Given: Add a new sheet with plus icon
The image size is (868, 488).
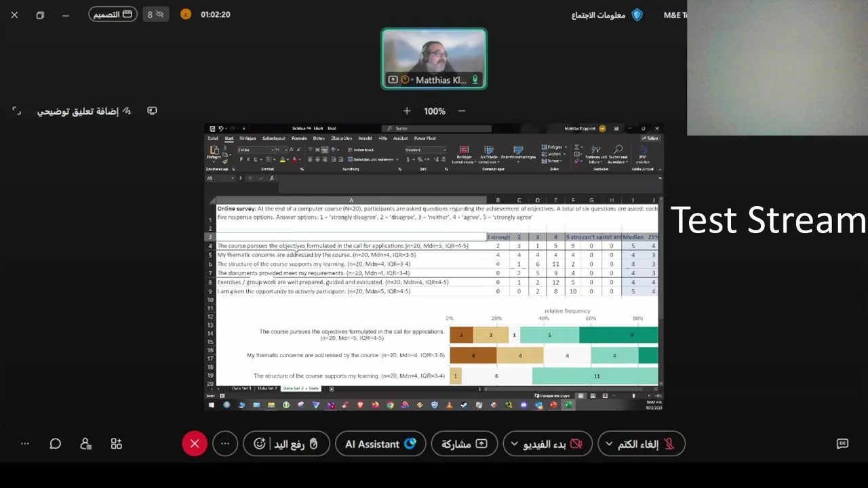Looking at the screenshot, I should [332, 388].
